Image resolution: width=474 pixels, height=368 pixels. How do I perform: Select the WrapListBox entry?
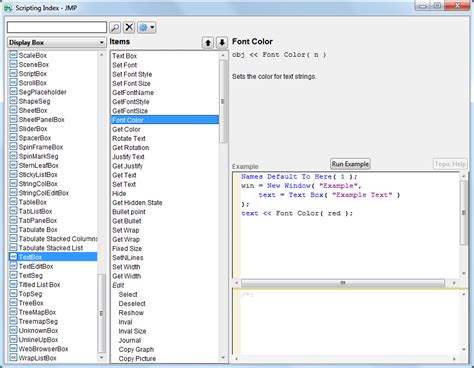coord(53,358)
